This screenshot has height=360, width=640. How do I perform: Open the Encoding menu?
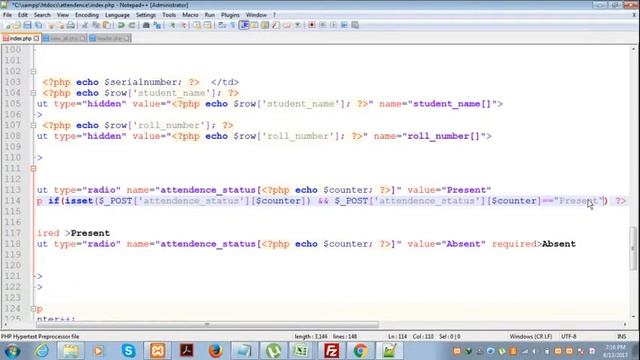pos(87,15)
